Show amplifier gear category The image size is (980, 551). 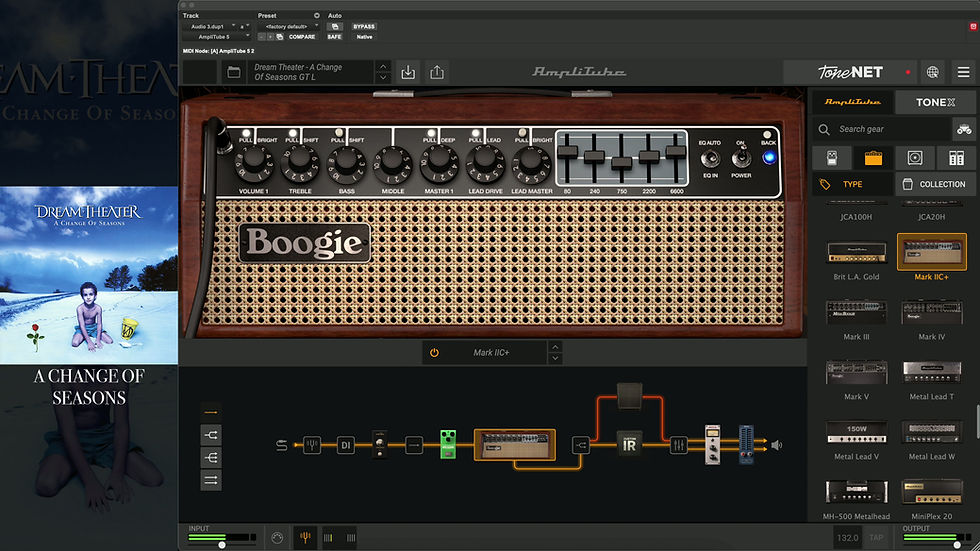click(873, 158)
